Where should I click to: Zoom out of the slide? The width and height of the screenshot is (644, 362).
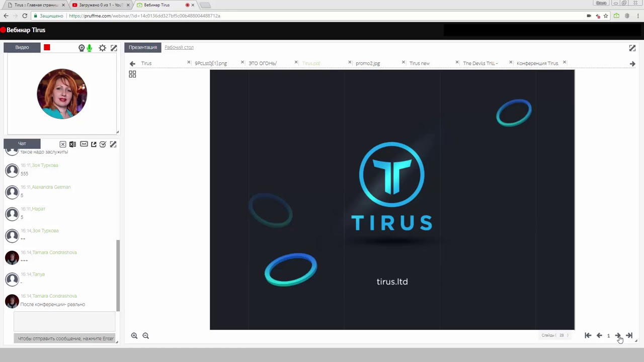(x=146, y=335)
